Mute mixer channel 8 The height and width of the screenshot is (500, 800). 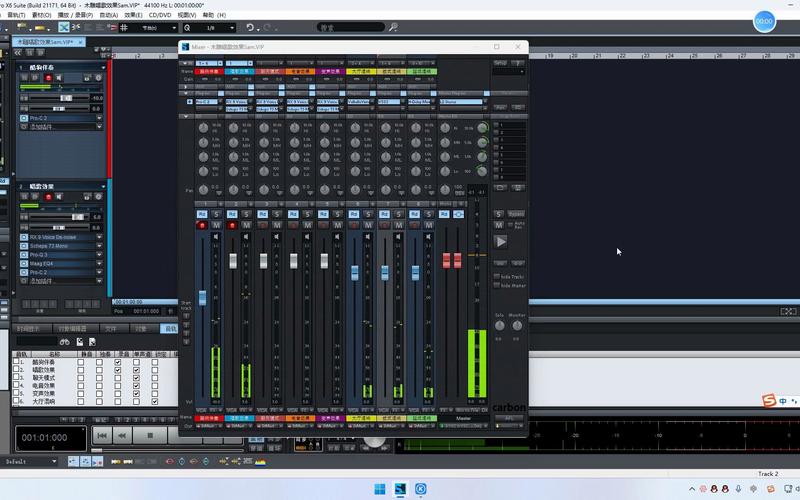click(429, 225)
